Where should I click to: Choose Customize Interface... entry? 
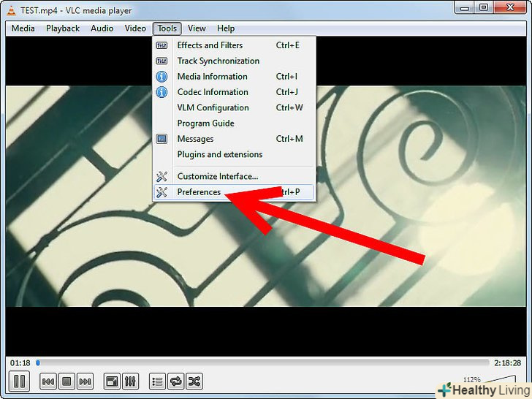(234, 176)
